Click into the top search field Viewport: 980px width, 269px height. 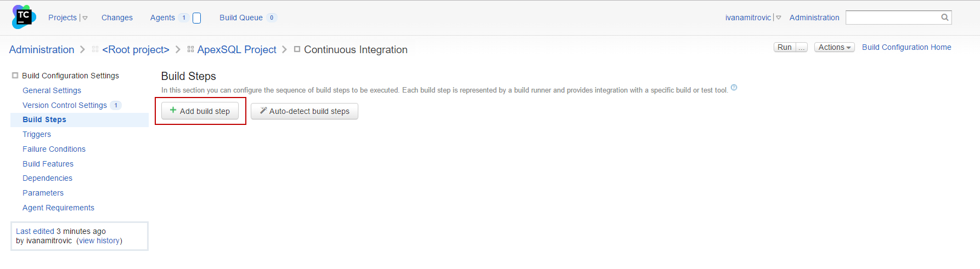point(892,18)
